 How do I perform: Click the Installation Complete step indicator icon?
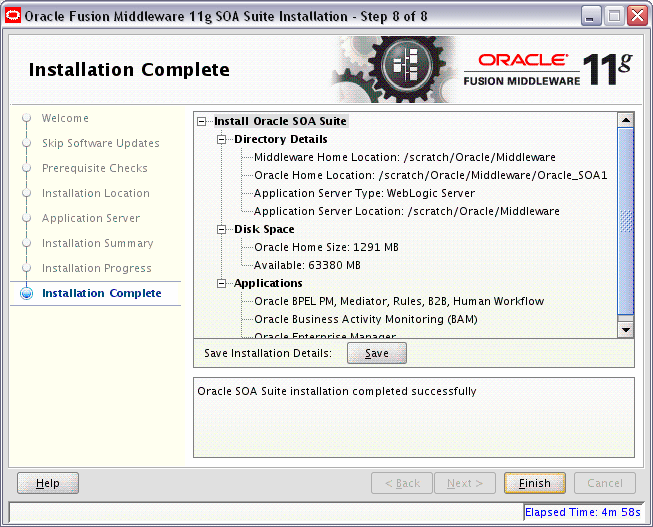[27, 293]
